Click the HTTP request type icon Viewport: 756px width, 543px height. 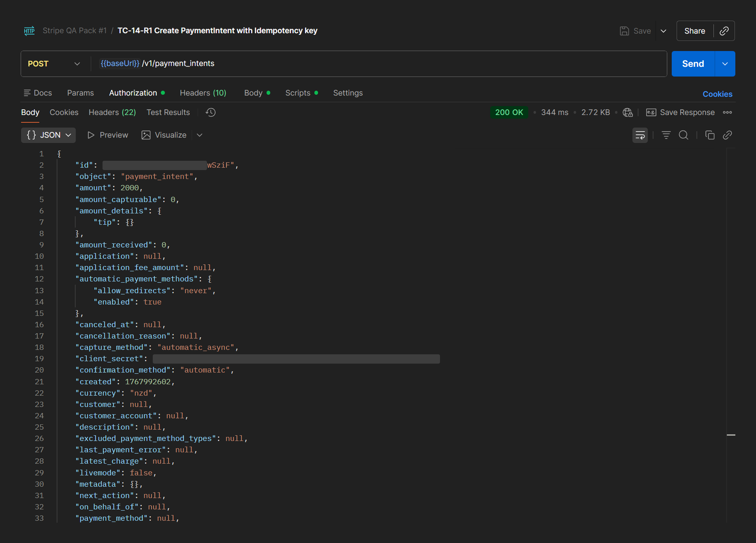(x=29, y=31)
